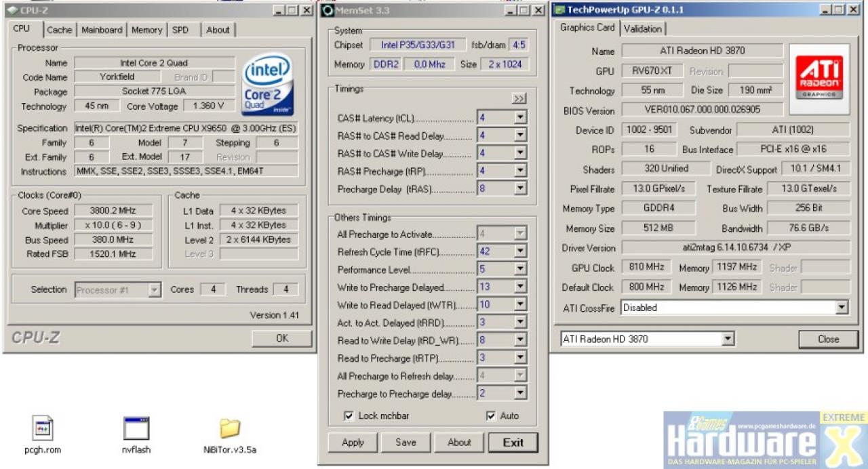Screen dimensions: 868x469
Task: Toggle the Auto checkbox in MemSet
Action: [x=491, y=415]
